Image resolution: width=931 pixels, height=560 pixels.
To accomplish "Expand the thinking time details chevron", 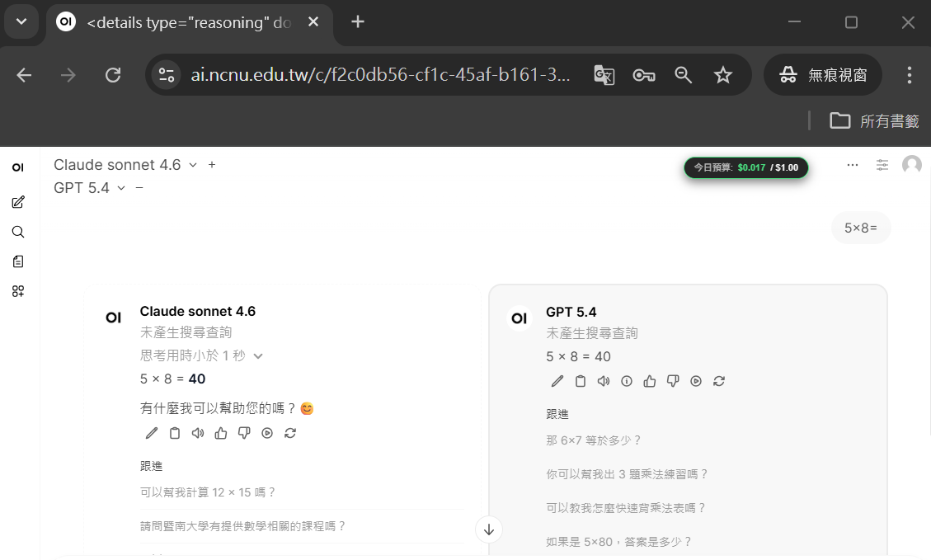I will 258,356.
